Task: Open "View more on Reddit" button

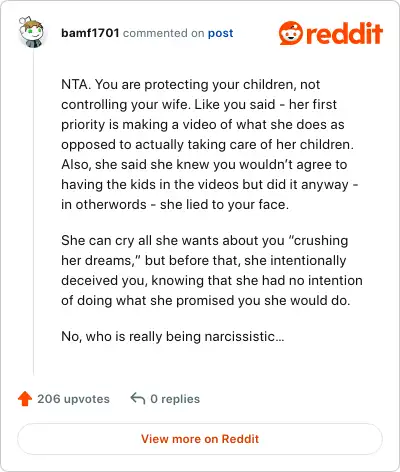Action: coord(200,439)
